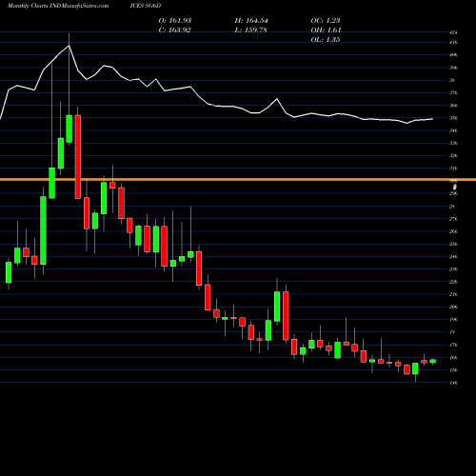Click the 216 price axis label
This screenshot has width=476, height=476.
[x=454, y=294]
